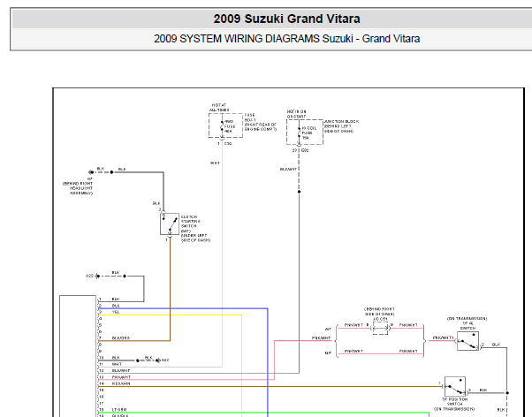Click the T/F position switch symbol
This screenshot has width=532, height=417.
[x=455, y=386]
